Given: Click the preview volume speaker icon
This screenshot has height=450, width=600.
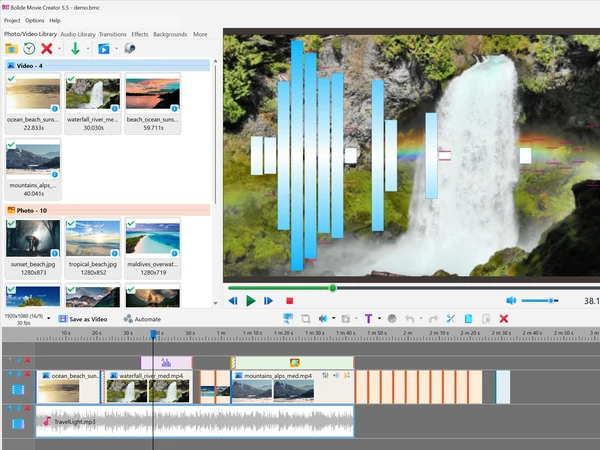Looking at the screenshot, I should (x=511, y=301).
